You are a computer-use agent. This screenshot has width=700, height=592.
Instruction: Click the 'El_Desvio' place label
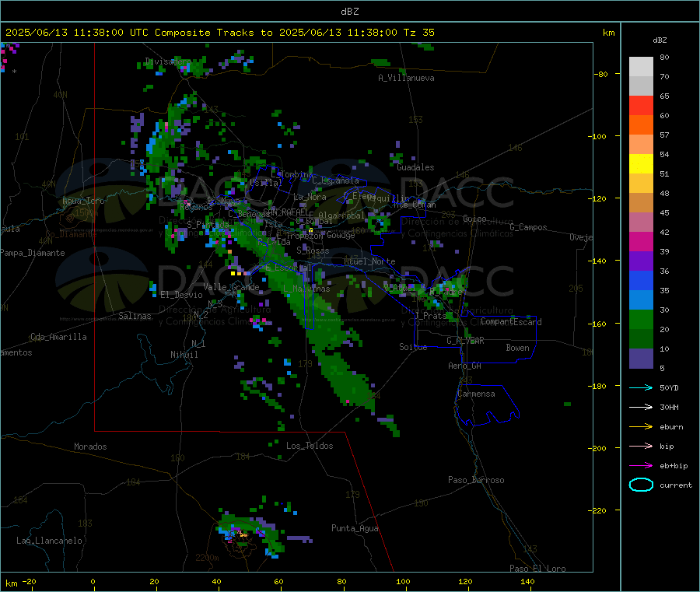[x=181, y=295]
